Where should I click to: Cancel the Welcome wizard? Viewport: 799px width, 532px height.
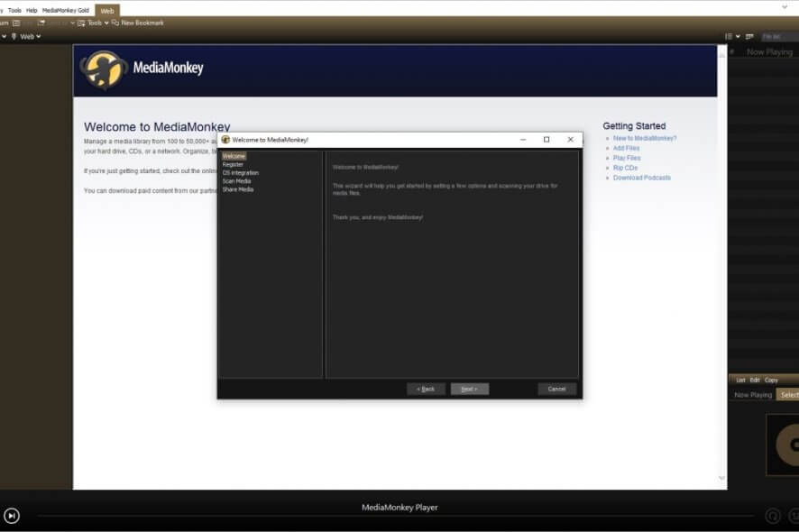(557, 389)
